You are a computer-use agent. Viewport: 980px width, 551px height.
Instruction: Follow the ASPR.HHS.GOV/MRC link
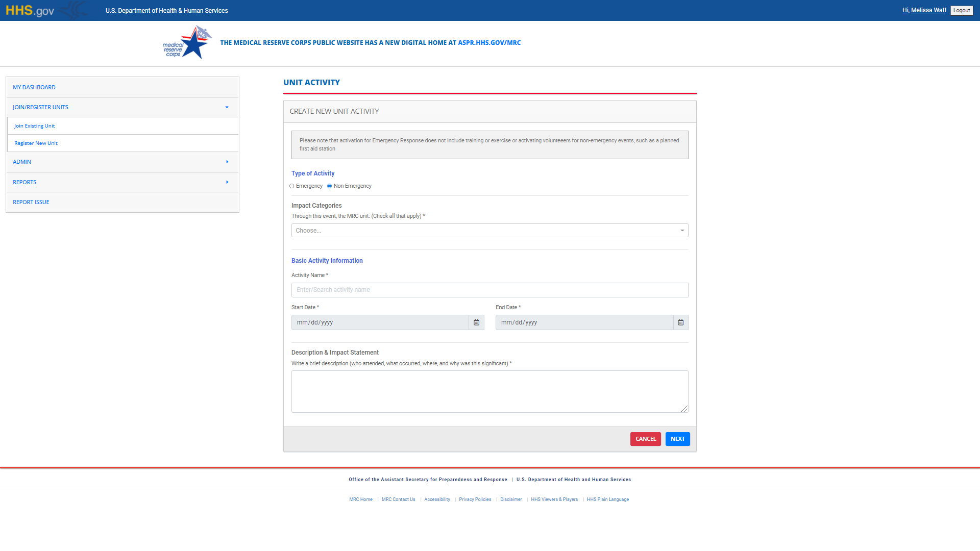tap(489, 43)
